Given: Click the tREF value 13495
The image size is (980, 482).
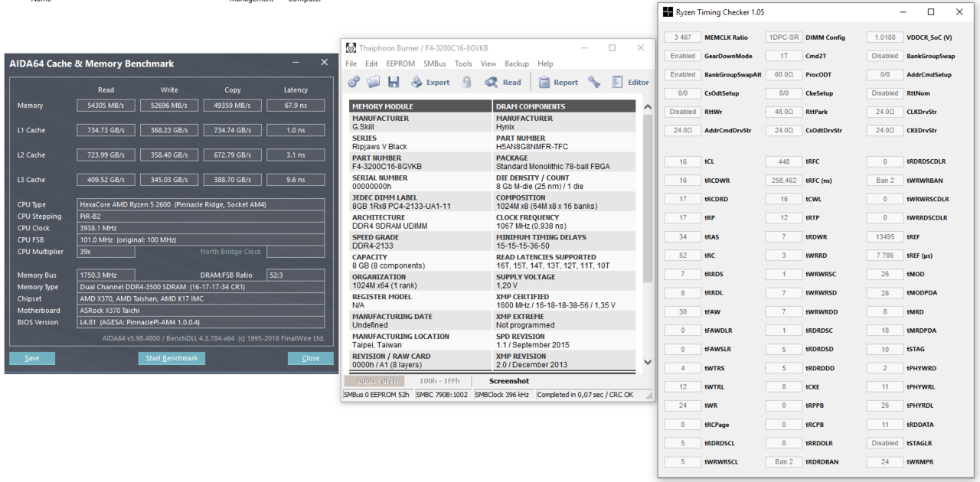Looking at the screenshot, I should point(885,237).
